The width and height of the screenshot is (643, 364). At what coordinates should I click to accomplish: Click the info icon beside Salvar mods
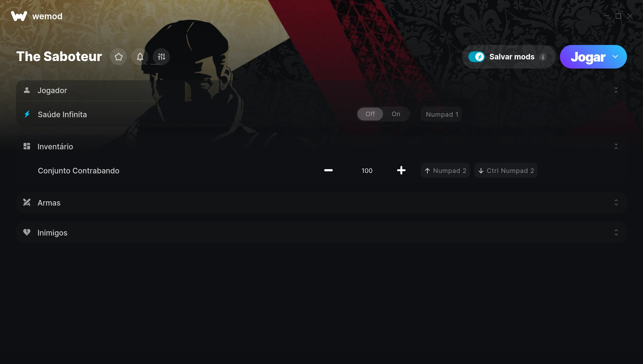click(x=543, y=57)
